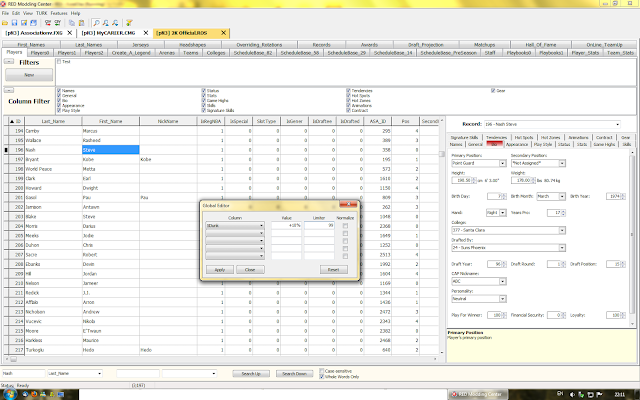Open the Personality dropdown
This screenshot has width=640, height=400.
pyautogui.click(x=502, y=299)
